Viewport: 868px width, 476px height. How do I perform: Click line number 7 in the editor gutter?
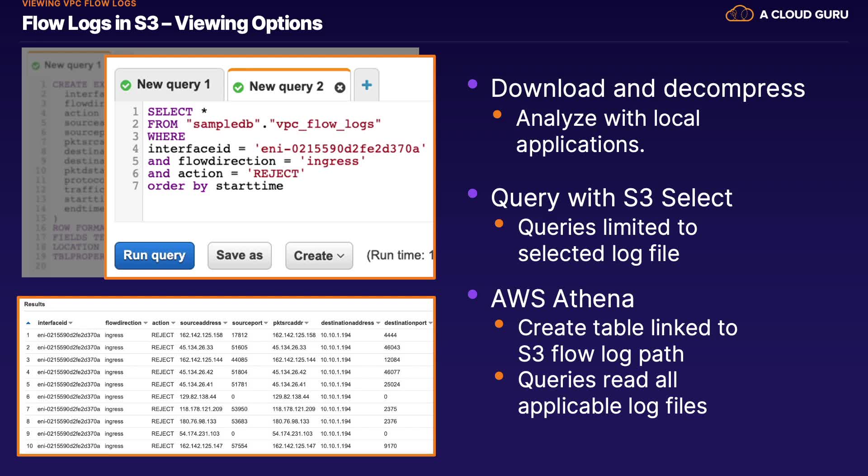pyautogui.click(x=135, y=186)
